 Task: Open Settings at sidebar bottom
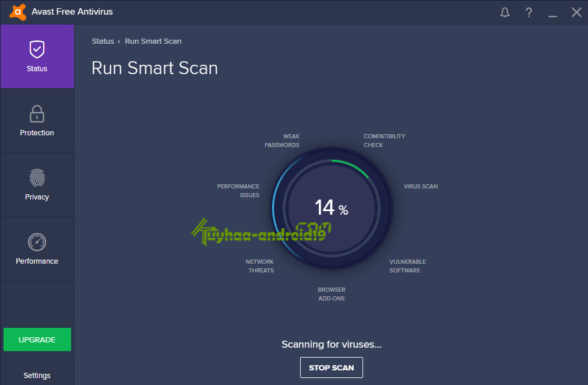[x=37, y=376]
